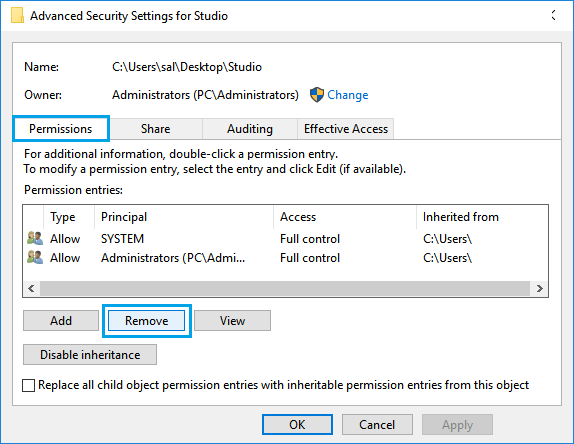Image resolution: width=574 pixels, height=444 pixels.
Task: Click the scroll-right arrow of the entries list
Action: pyautogui.click(x=539, y=288)
